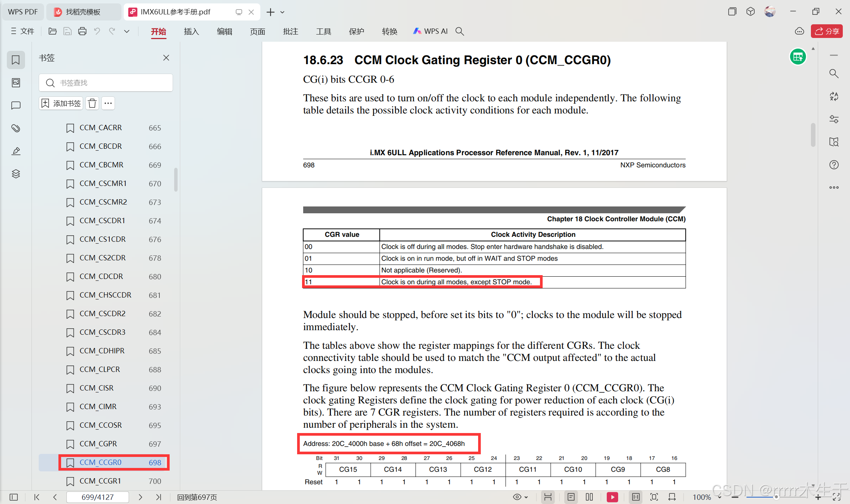The height and width of the screenshot is (504, 850).
Task: Toggle two-page view in status bar
Action: click(589, 497)
